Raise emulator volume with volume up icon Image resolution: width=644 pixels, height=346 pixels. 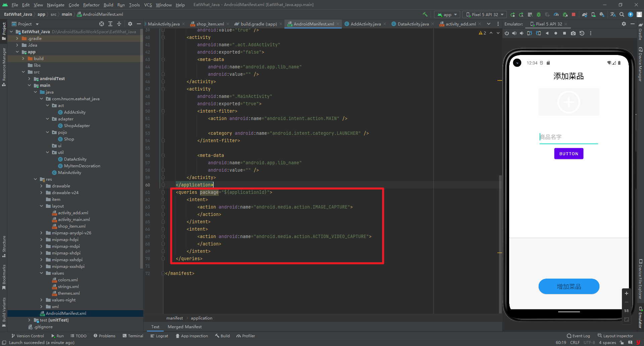pyautogui.click(x=514, y=33)
